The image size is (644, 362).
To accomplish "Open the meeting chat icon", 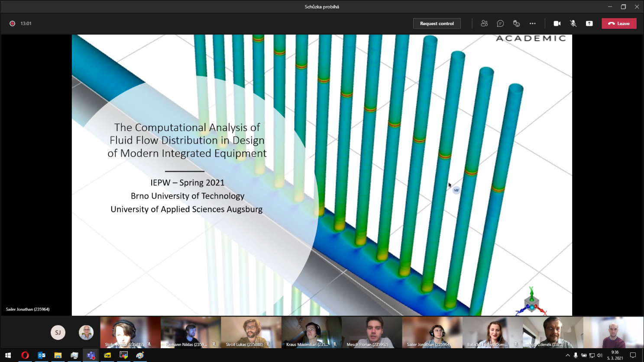I will point(500,23).
